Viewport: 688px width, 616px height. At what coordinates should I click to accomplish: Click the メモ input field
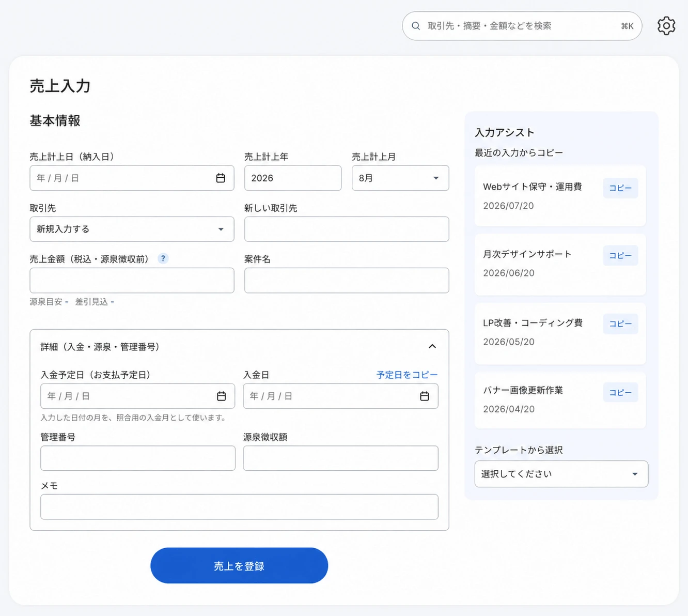click(239, 506)
